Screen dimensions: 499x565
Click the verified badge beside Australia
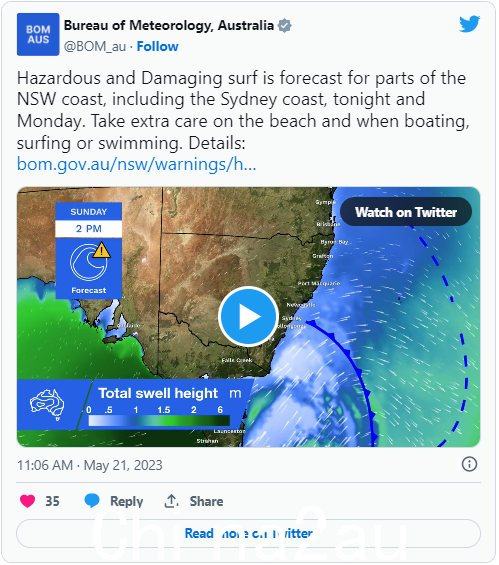coord(286,26)
